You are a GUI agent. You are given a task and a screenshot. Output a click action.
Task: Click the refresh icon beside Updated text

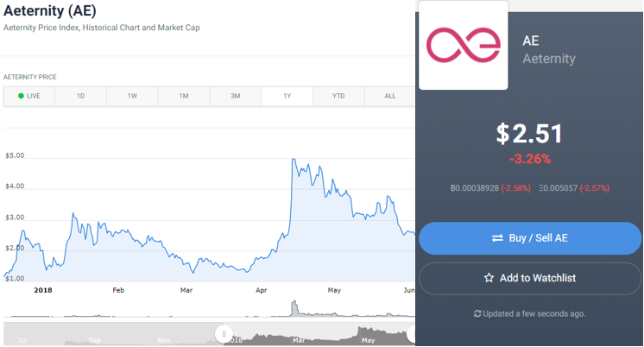click(477, 313)
